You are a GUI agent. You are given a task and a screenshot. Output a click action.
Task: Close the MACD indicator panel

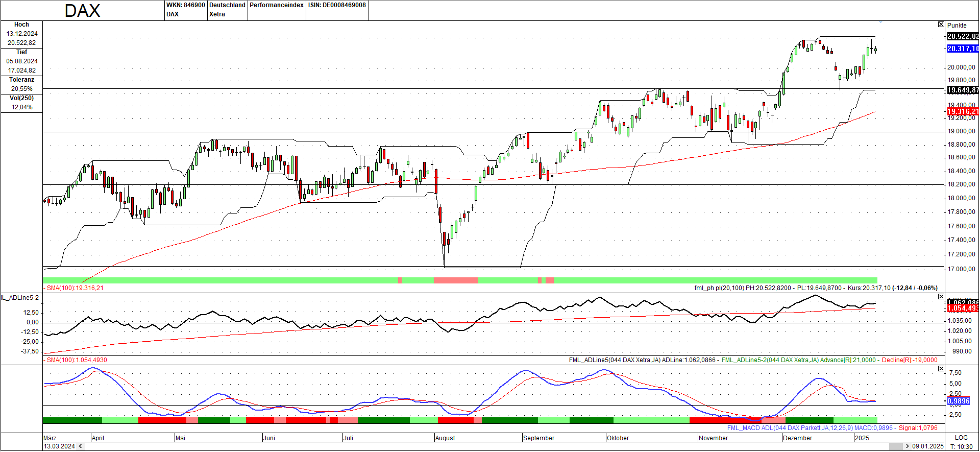click(x=941, y=368)
